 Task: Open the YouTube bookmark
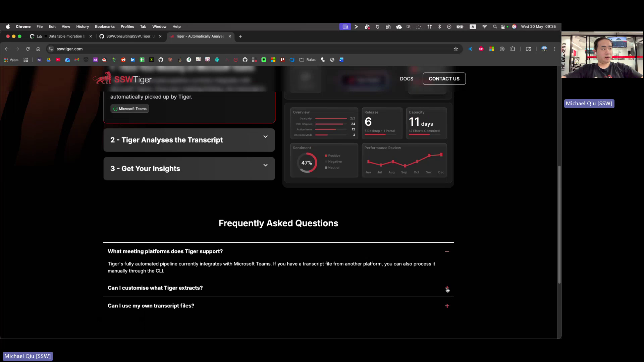tap(58, 60)
